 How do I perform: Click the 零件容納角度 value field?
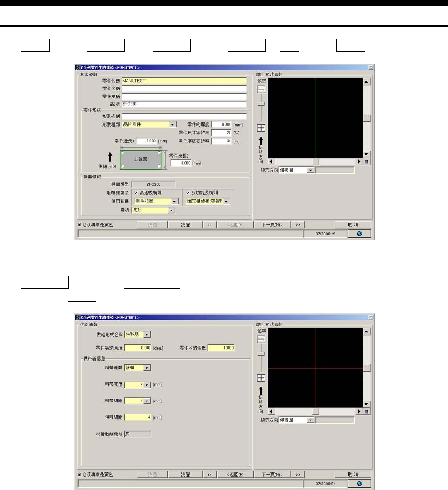coord(138,348)
